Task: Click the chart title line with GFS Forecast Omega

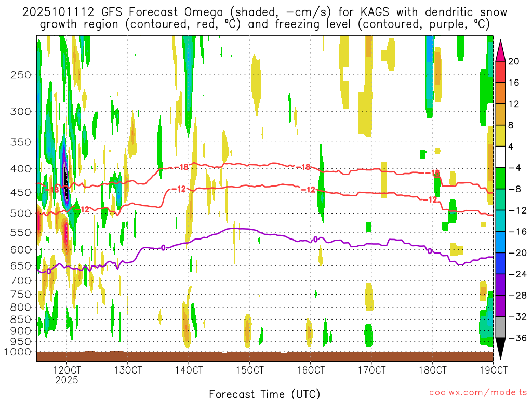Action: (x=264, y=12)
